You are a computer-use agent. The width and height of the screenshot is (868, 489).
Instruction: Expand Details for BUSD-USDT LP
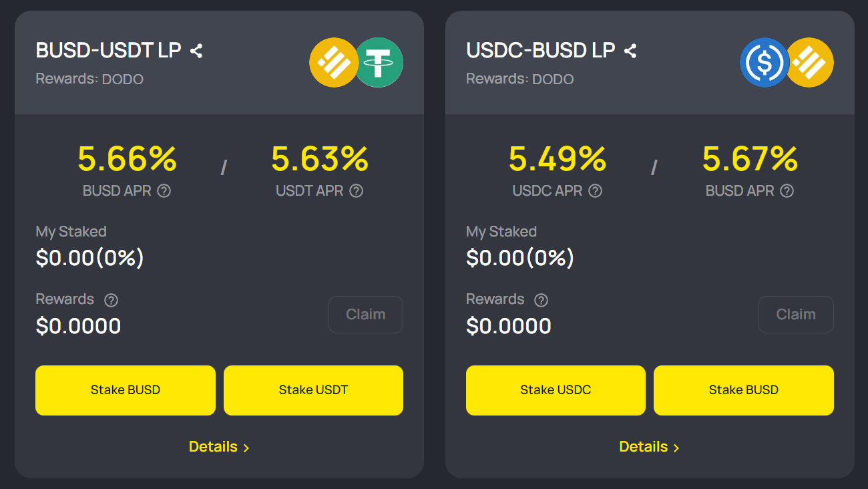click(219, 447)
